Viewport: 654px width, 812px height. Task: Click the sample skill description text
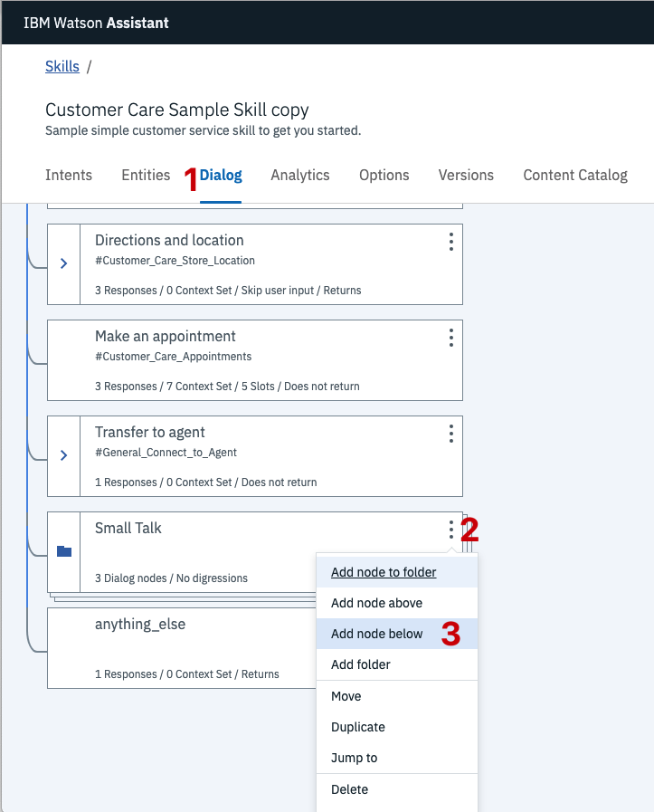204,130
